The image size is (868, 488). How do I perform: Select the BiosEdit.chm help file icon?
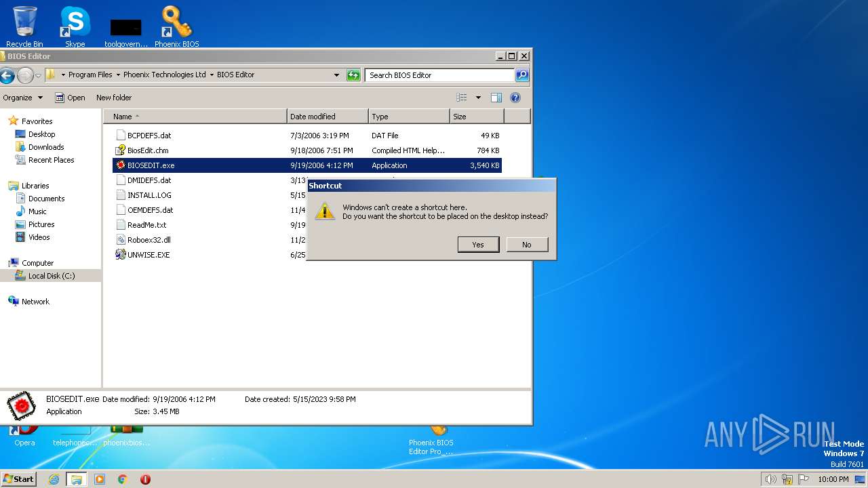coord(121,150)
